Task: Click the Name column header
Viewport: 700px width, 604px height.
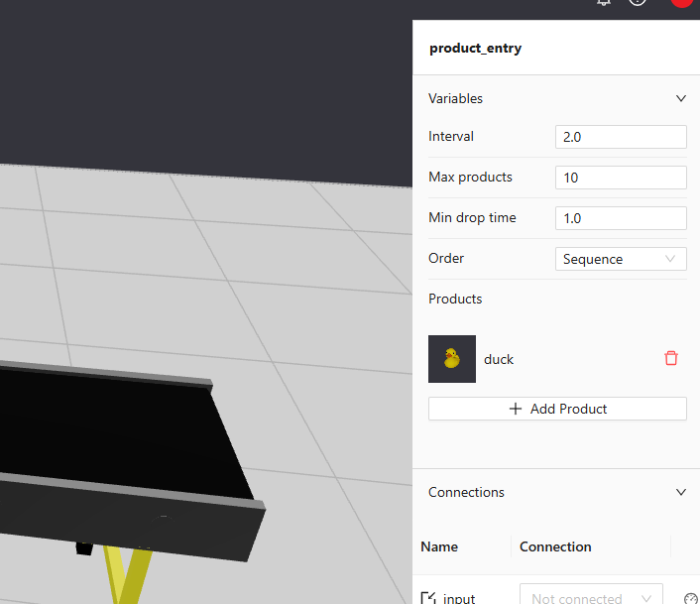Action: (439, 546)
